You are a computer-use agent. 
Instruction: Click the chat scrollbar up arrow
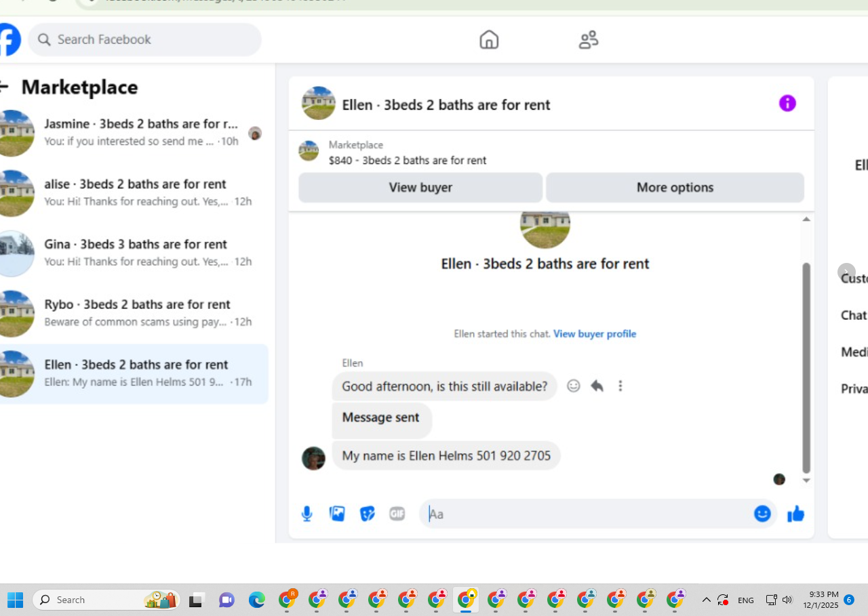(x=806, y=219)
